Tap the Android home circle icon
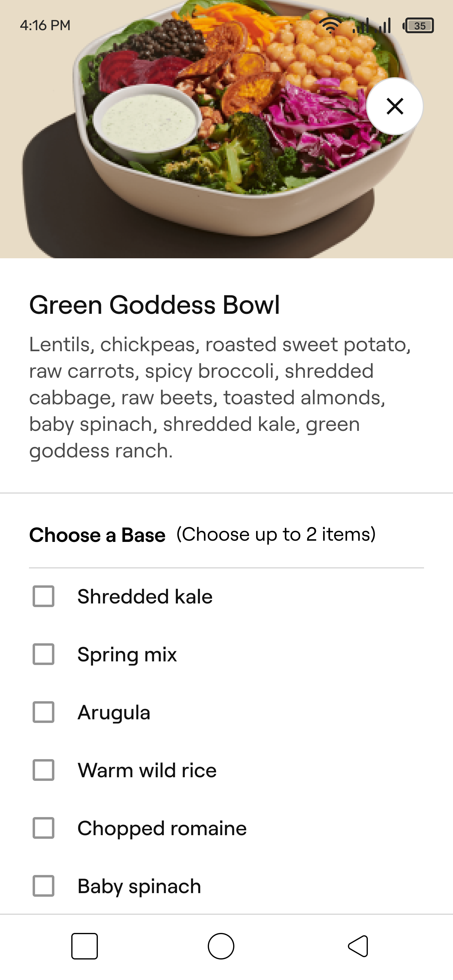This screenshot has height=980, width=453. click(x=221, y=946)
